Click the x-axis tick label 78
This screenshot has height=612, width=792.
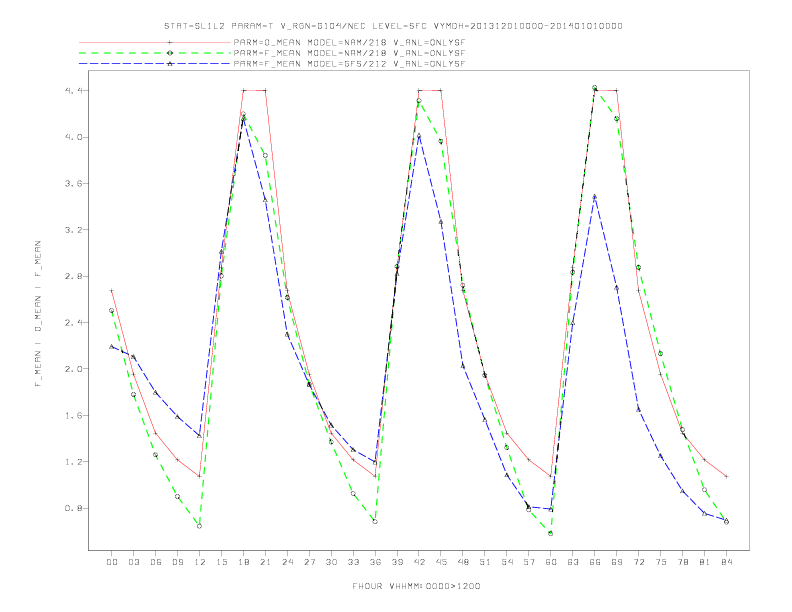click(x=682, y=562)
